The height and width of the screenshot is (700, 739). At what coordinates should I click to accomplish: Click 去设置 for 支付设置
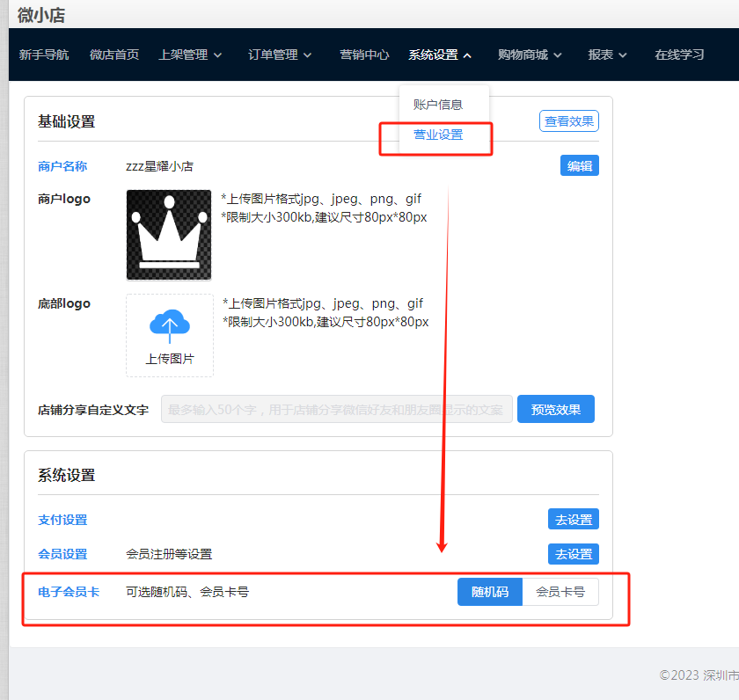(x=573, y=519)
